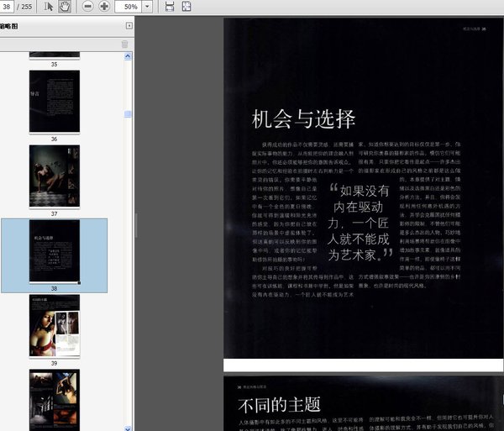Click the 50% zoom level field
Screen dimensions: 504x431
coord(130,6)
